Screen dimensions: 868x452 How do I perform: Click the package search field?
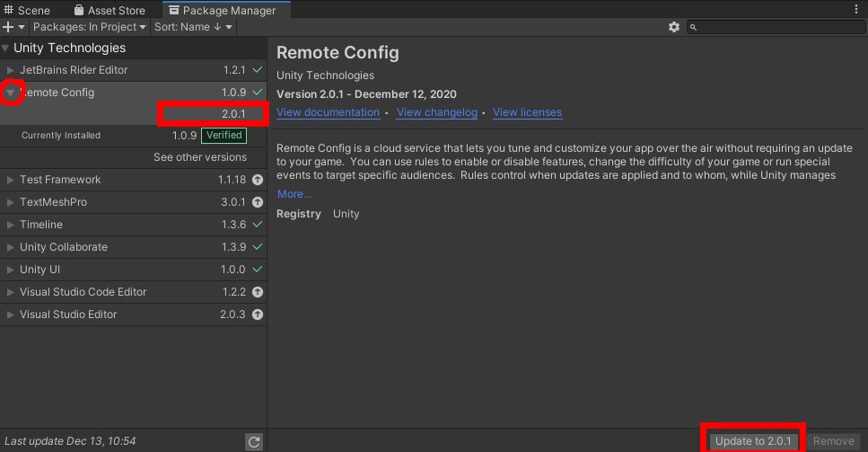point(776,27)
